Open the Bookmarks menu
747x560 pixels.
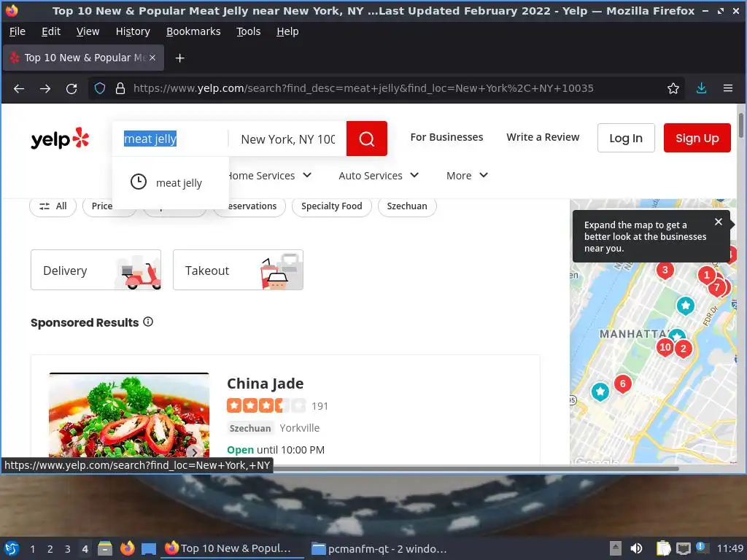pos(193,31)
